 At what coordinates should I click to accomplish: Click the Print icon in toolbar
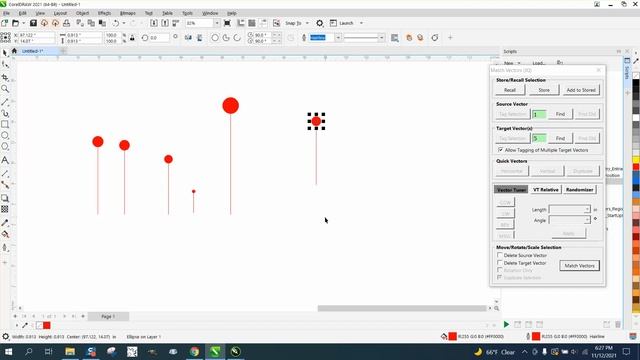[x=67, y=23]
